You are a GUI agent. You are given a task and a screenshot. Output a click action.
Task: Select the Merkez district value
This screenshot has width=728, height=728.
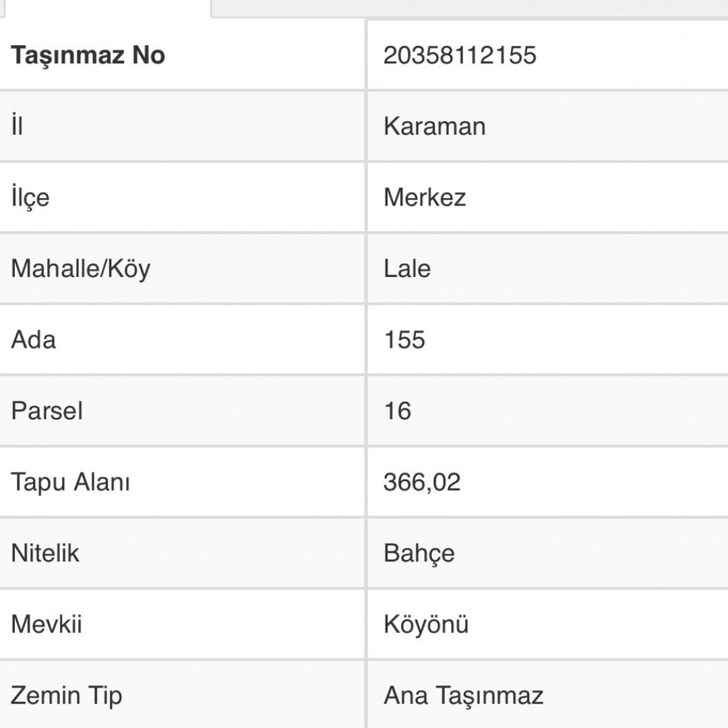tap(425, 198)
